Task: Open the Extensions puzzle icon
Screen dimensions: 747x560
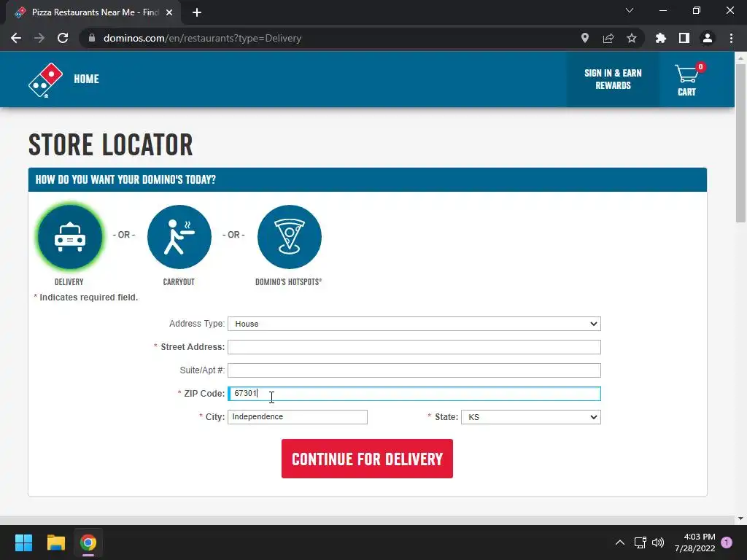Action: [x=660, y=38]
